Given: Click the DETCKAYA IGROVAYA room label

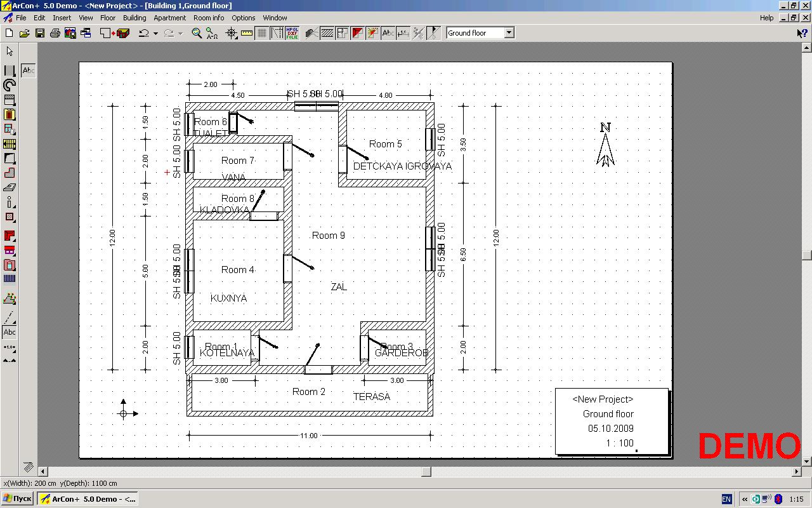Looking at the screenshot, I should click(402, 166).
